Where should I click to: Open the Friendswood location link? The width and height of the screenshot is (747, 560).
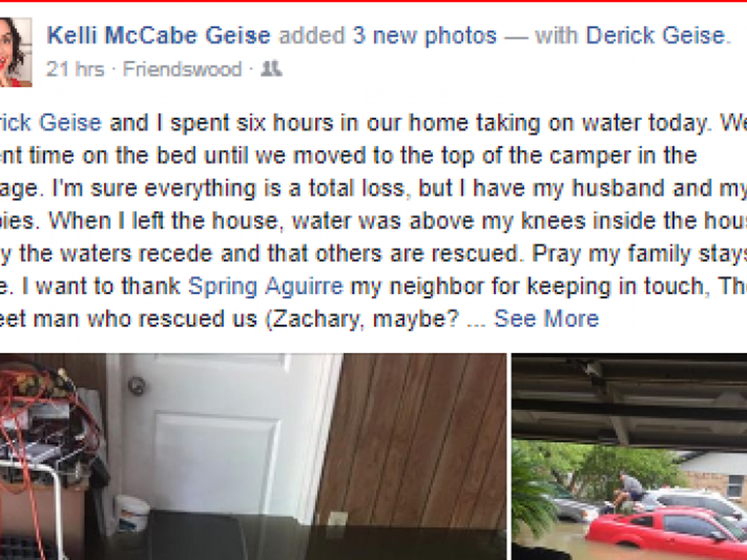[x=182, y=68]
